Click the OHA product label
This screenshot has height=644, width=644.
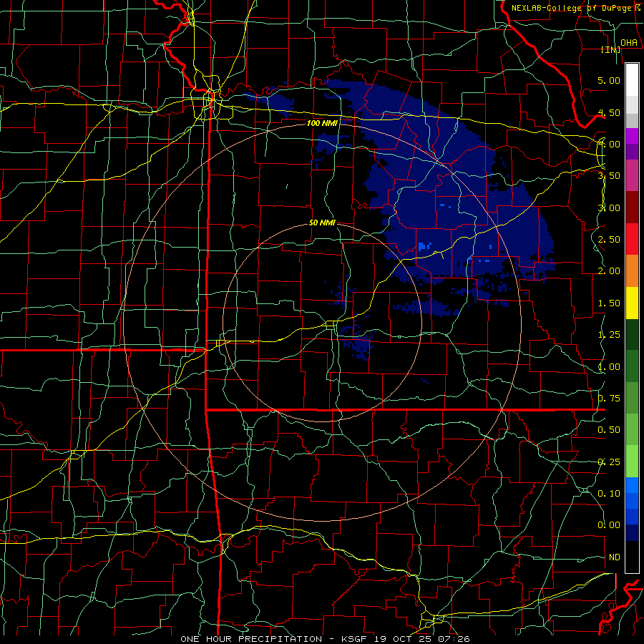(629, 43)
